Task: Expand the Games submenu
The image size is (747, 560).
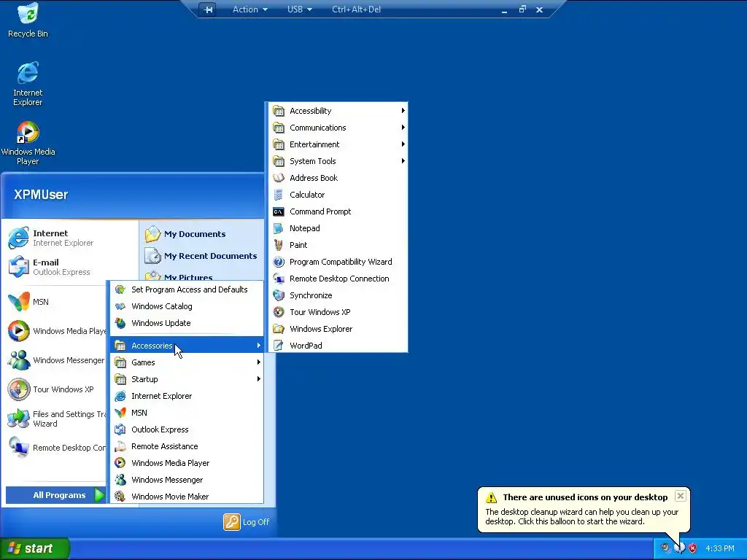Action: [187, 362]
